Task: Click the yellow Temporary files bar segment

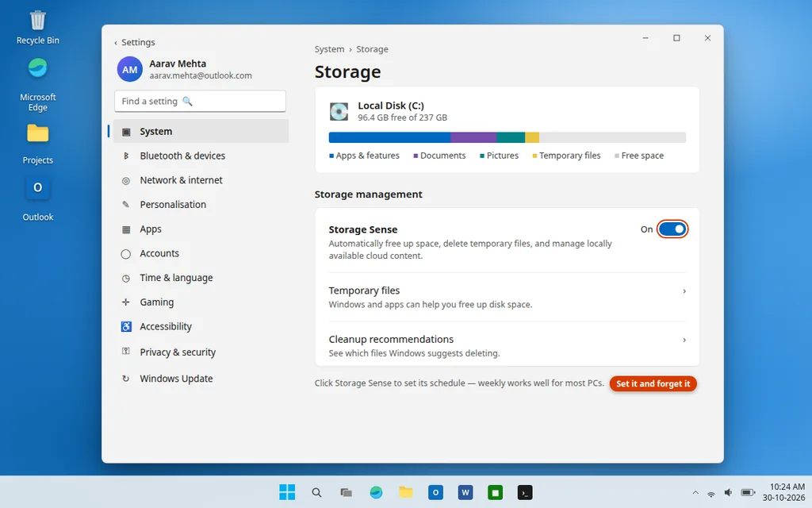Action: 532,137
